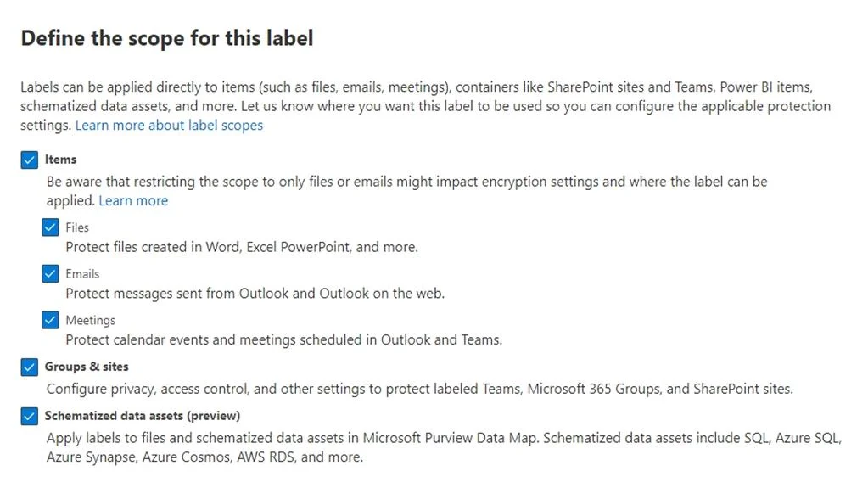868x499 pixels.
Task: Click the Microsoft Purview Data Map description
Action: [x=444, y=447]
